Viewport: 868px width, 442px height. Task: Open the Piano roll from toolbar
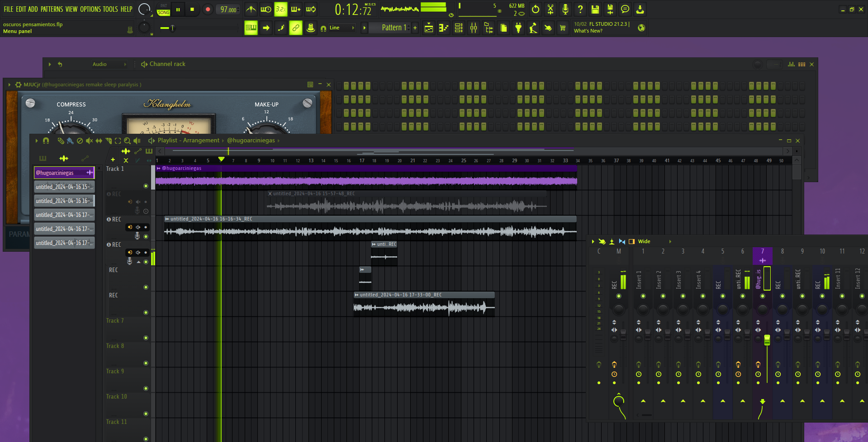[x=444, y=28]
